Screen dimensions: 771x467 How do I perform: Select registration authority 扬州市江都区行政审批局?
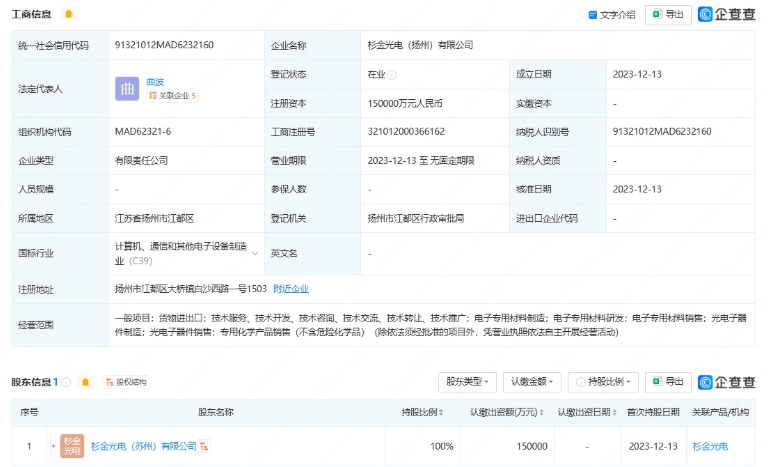(416, 218)
